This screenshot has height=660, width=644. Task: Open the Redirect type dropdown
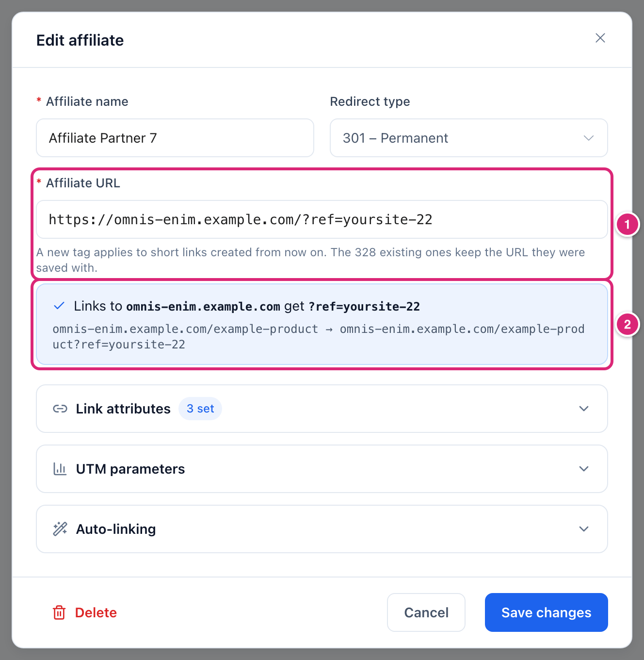[x=468, y=138]
